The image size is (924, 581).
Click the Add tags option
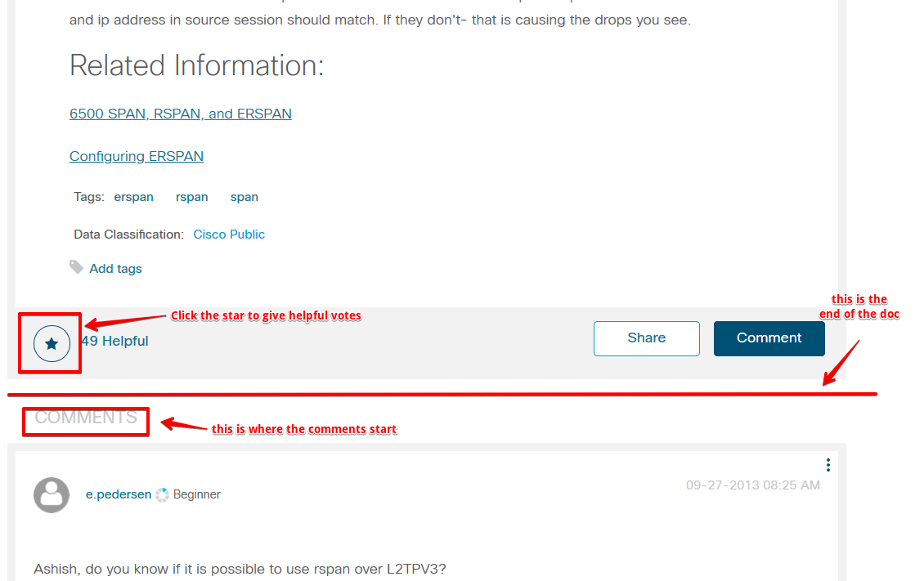point(114,268)
